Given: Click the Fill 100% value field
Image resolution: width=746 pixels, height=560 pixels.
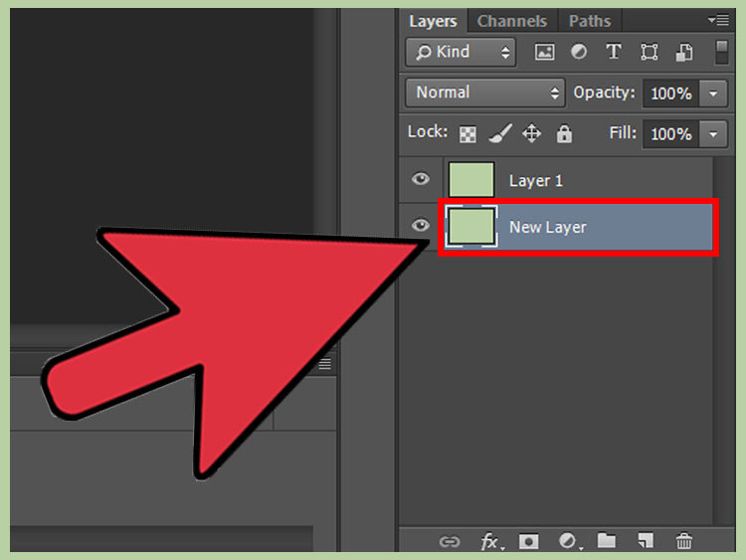Looking at the screenshot, I should 670,134.
